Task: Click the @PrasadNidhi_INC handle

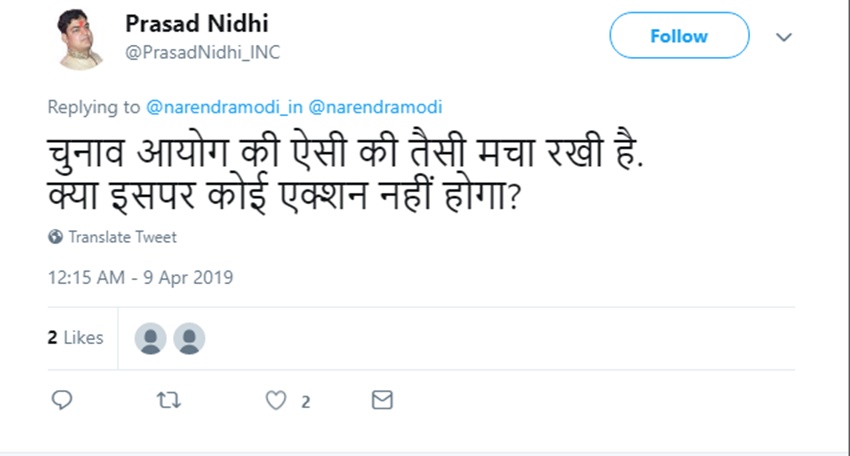Action: pos(202,53)
